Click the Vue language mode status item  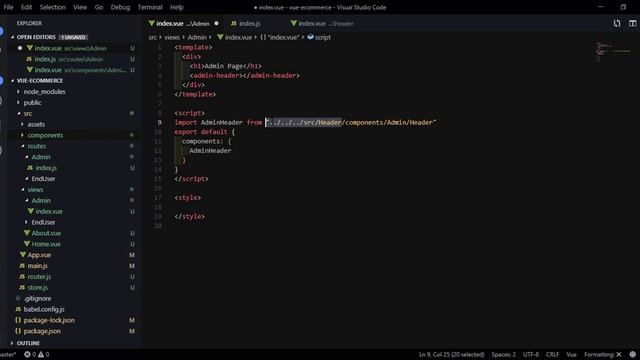[x=571, y=354]
